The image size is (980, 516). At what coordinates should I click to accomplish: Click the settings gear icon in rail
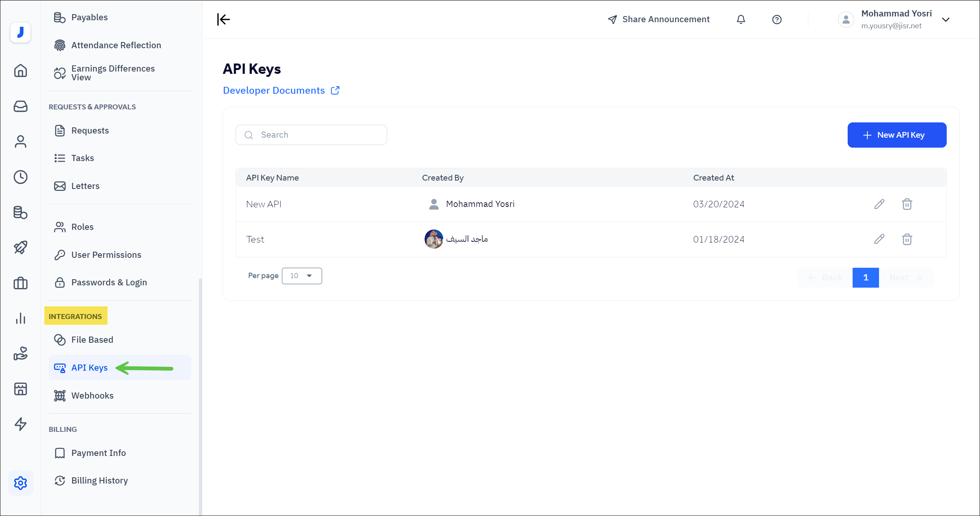[x=21, y=483]
